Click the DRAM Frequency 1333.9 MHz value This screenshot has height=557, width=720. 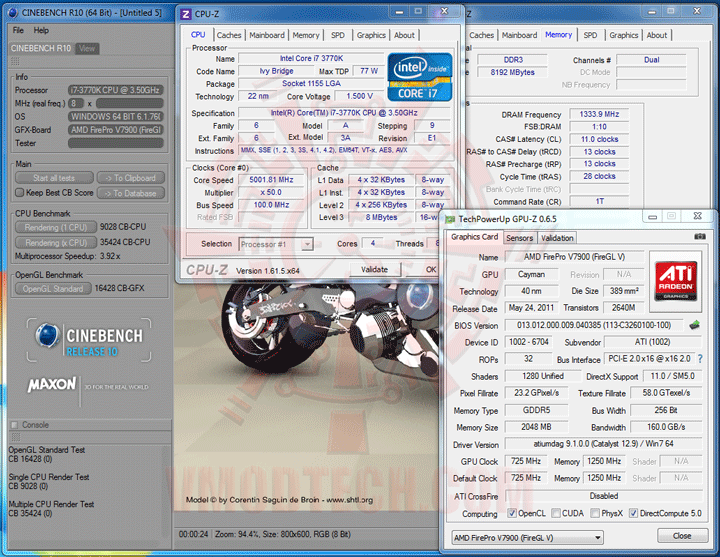(599, 114)
